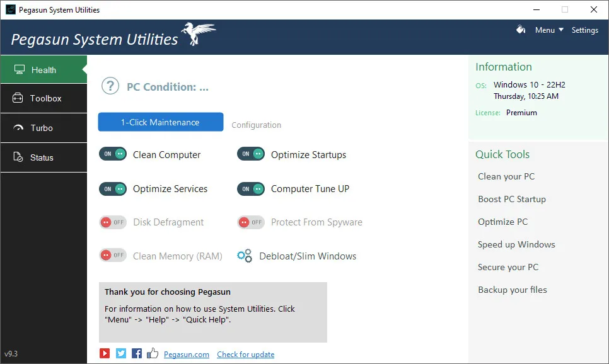Screen dimensions: 609x364
Task: Select Speed up Windows in Quick Tools
Action: [516, 244]
